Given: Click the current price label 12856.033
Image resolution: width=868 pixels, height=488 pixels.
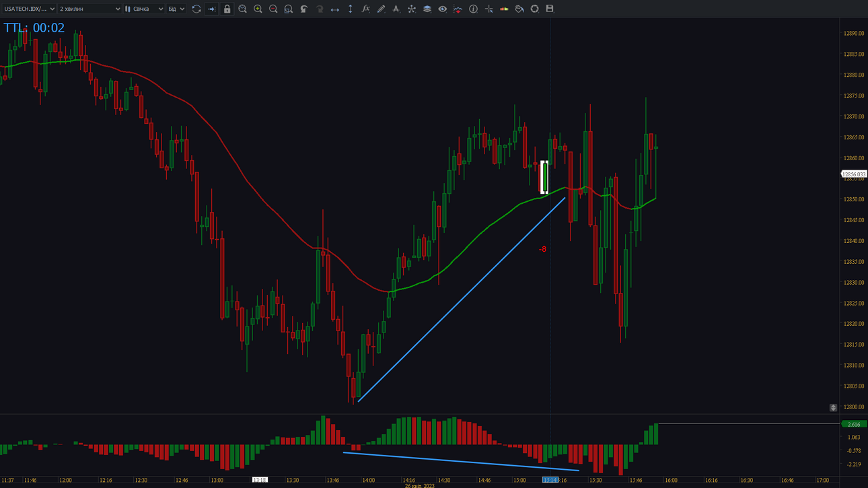Looking at the screenshot, I should (854, 174).
